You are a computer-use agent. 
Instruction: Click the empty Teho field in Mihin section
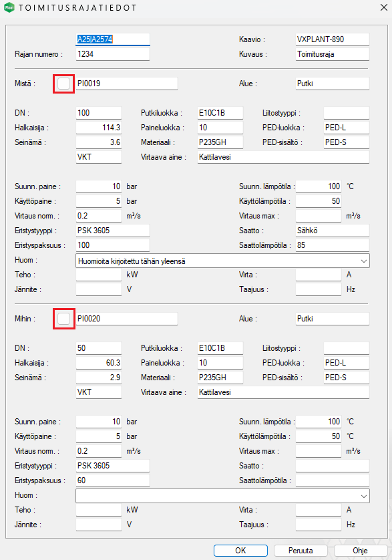(x=99, y=510)
